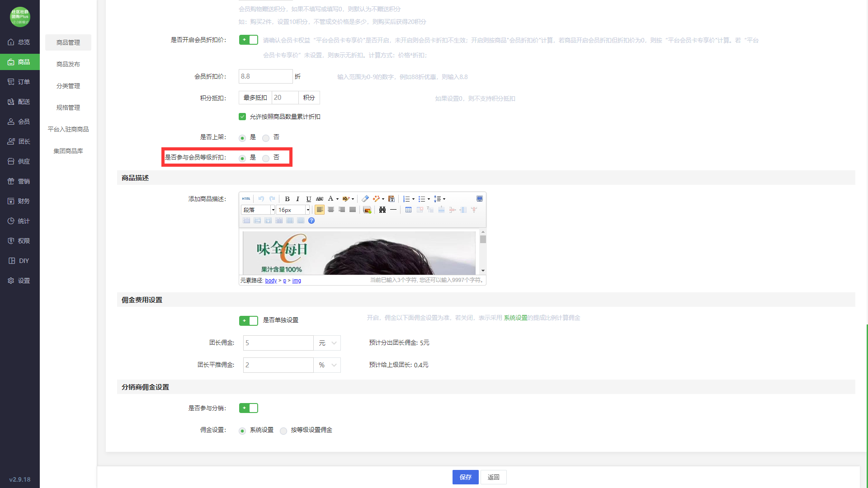This screenshot has width=868, height=488.
Task: Open the 系统设置 green link
Action: [x=515, y=318]
